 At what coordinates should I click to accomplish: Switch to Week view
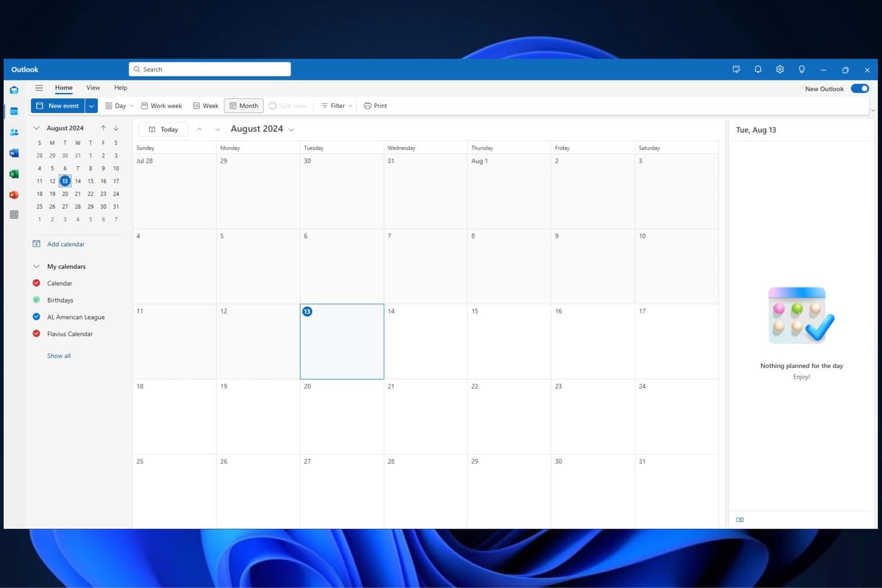[x=206, y=106]
